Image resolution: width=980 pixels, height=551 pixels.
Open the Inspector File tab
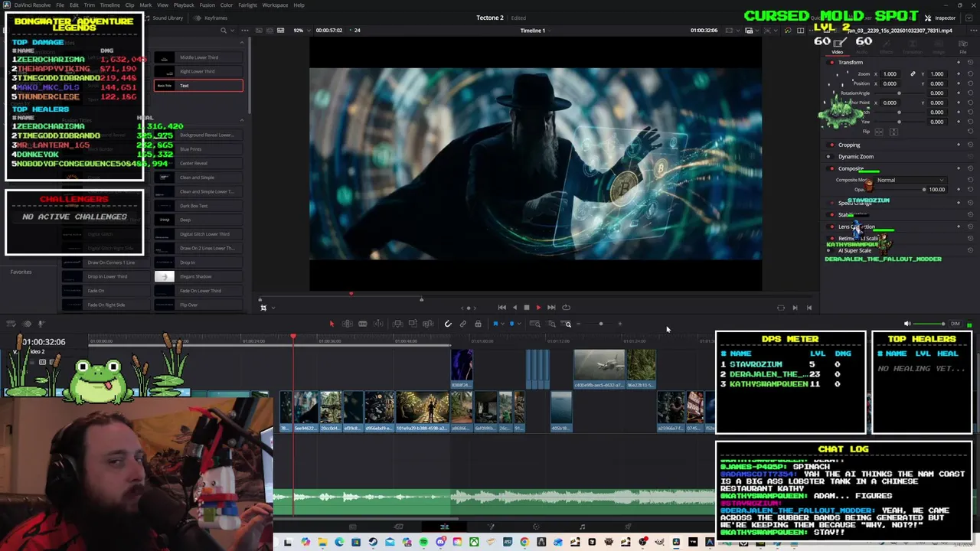tap(963, 47)
